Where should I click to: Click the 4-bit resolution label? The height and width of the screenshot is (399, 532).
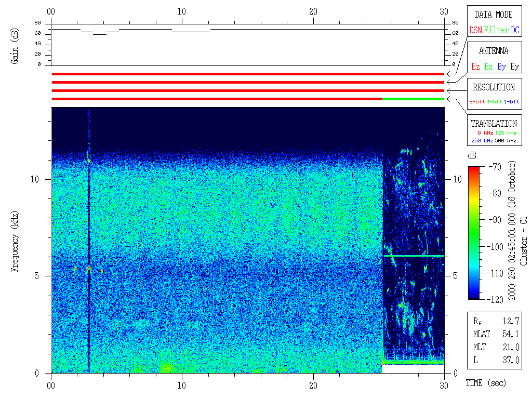495,102
